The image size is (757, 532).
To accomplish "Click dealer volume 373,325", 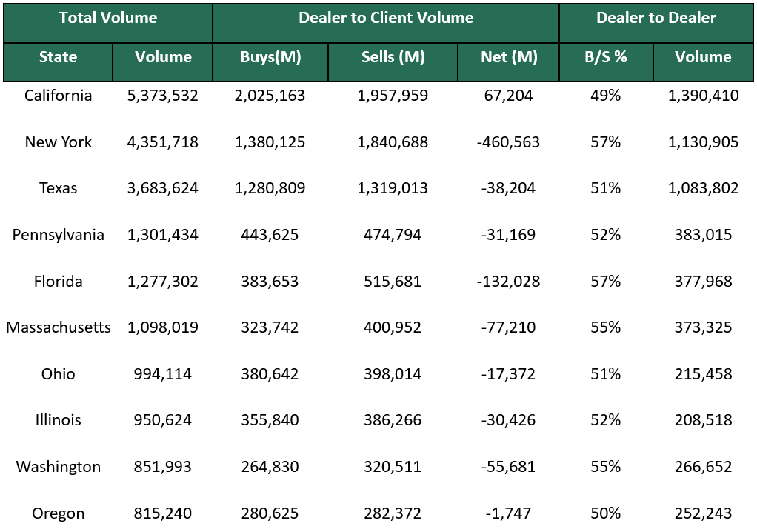I will point(704,327).
